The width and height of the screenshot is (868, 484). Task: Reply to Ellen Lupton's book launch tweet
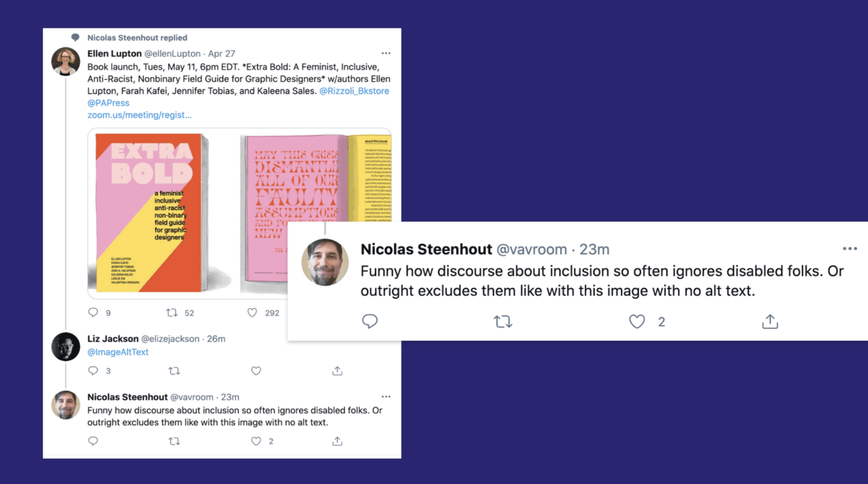tap(93, 312)
